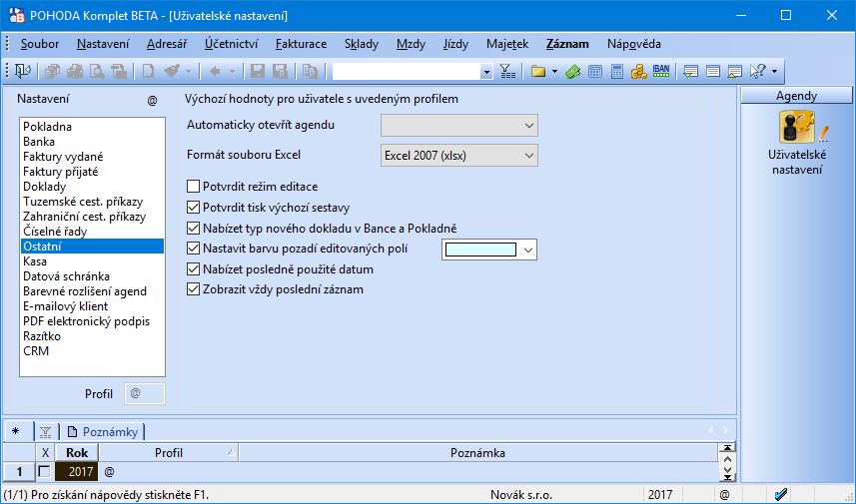Click the filter tab icon above the table
The image size is (856, 504).
click(45, 432)
